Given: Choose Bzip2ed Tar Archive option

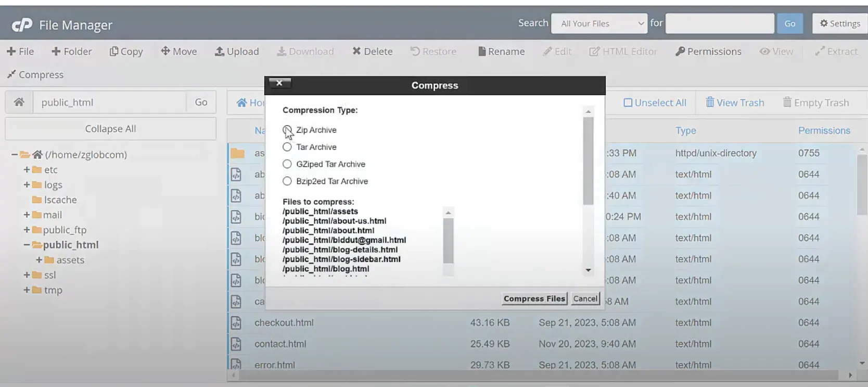Looking at the screenshot, I should click(287, 181).
